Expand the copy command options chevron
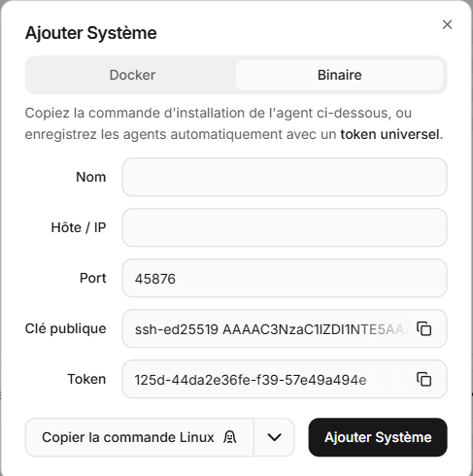 click(x=274, y=437)
